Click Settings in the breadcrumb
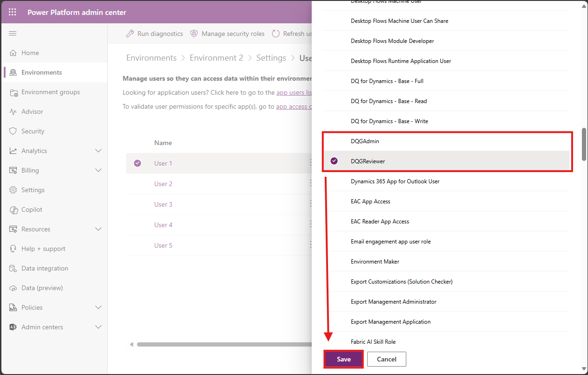 pyautogui.click(x=271, y=58)
